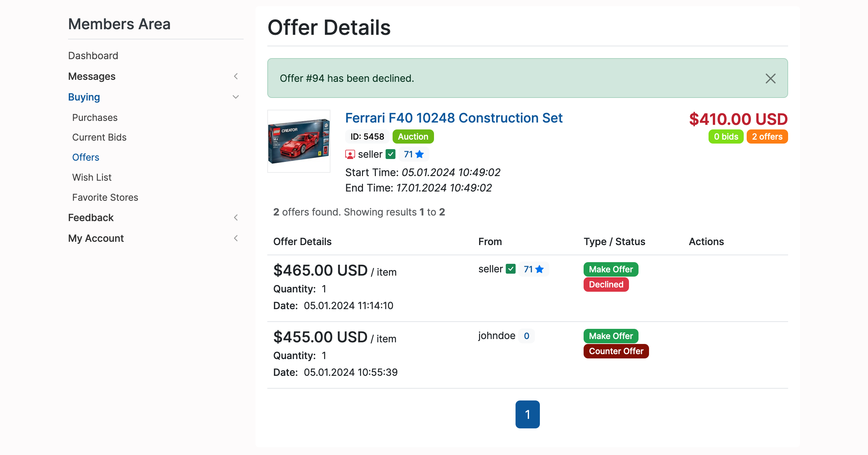Click the red seller profile icon
The image size is (868, 455).
coord(350,155)
